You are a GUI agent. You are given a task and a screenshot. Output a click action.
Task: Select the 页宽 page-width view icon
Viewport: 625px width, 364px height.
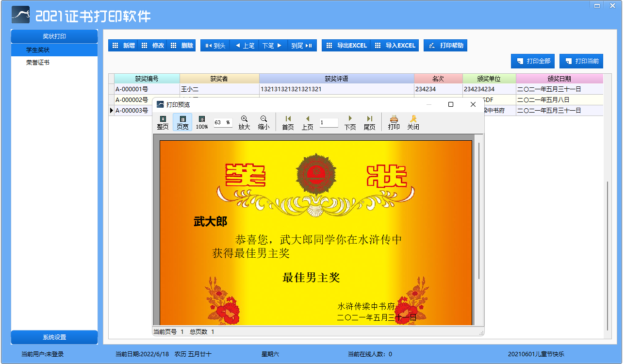point(182,122)
